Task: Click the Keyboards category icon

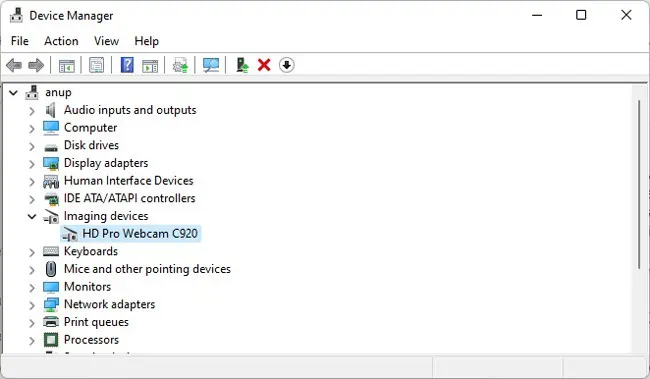Action: [51, 251]
